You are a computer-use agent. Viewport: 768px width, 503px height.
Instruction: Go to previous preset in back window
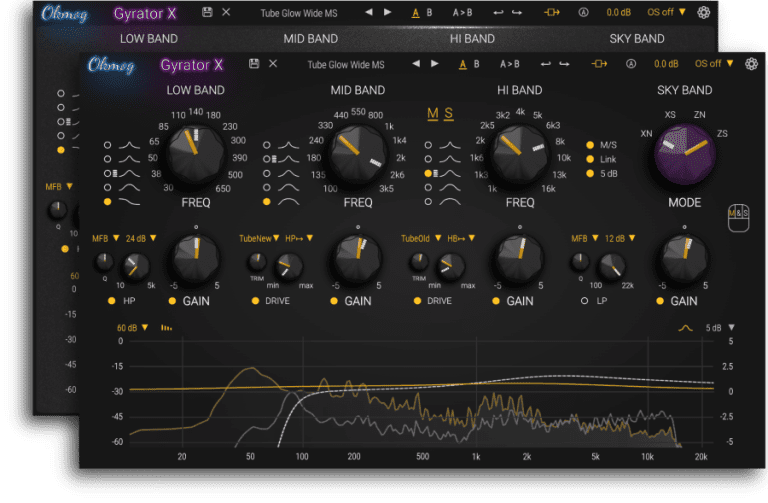(x=369, y=12)
